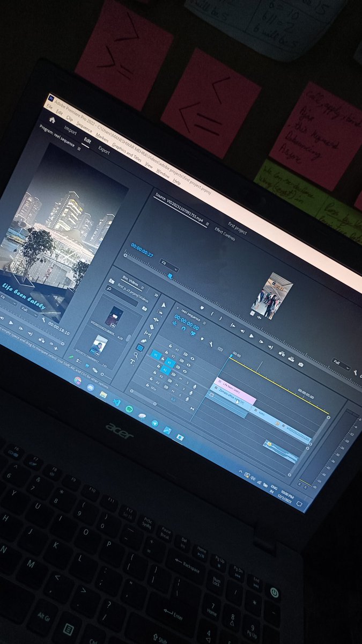362x644 pixels.
Task: Open Telegram from the taskbar
Action: click(x=154, y=423)
